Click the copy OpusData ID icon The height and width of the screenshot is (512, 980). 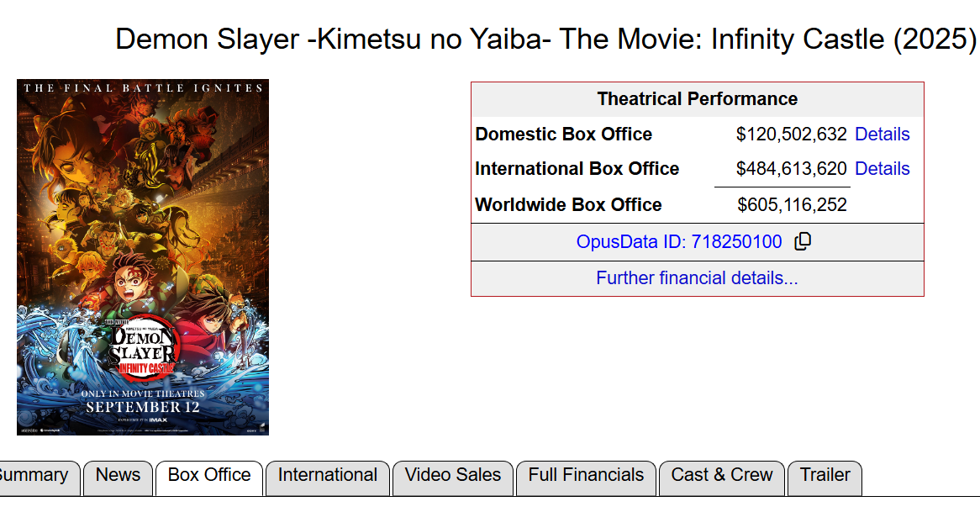coord(803,242)
